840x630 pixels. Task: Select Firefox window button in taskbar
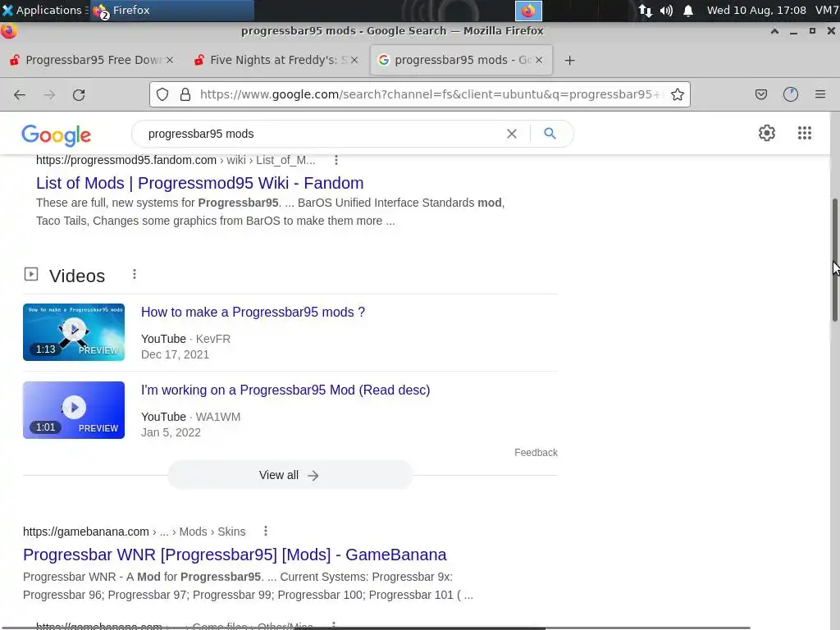coord(171,10)
